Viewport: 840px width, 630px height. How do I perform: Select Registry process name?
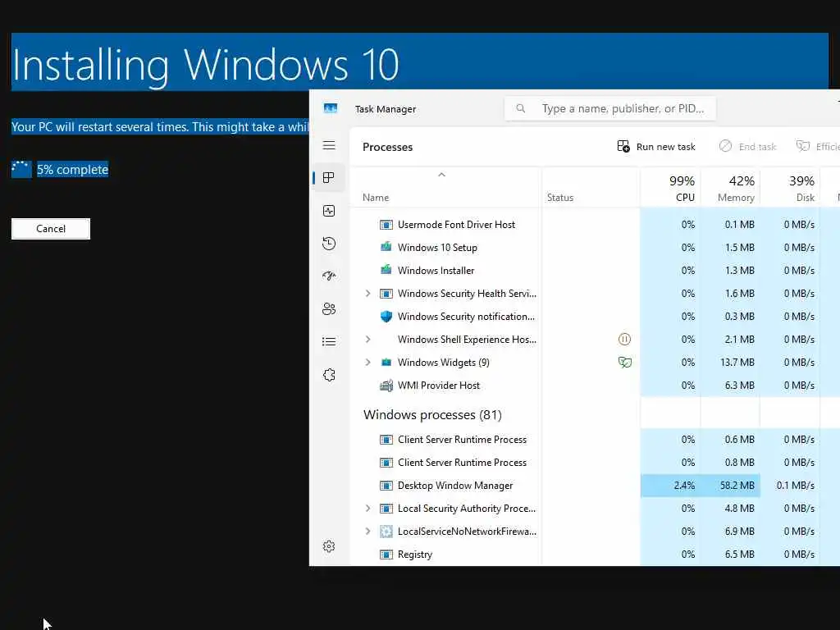414,555
